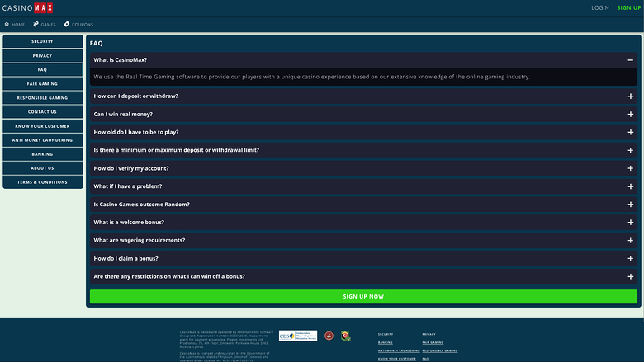Image resolution: width=644 pixels, height=362 pixels.
Task: Click the green Sign Up Now button
Action: [363, 296]
